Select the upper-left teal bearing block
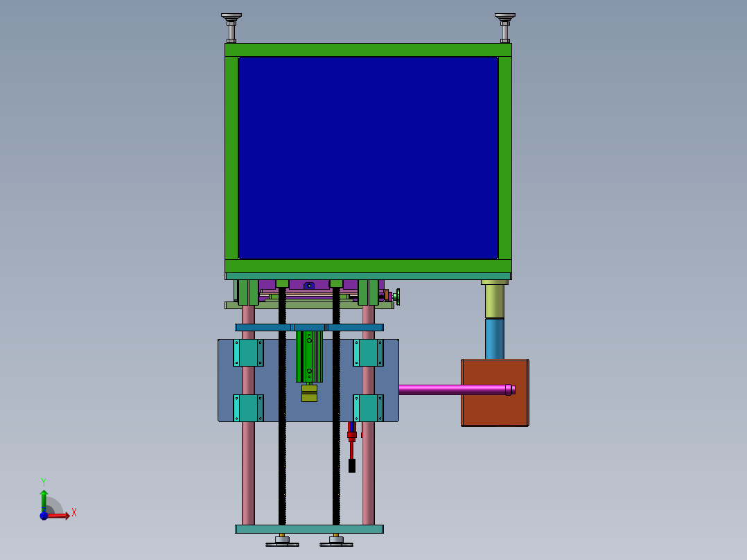The width and height of the screenshot is (747, 560). (x=248, y=353)
